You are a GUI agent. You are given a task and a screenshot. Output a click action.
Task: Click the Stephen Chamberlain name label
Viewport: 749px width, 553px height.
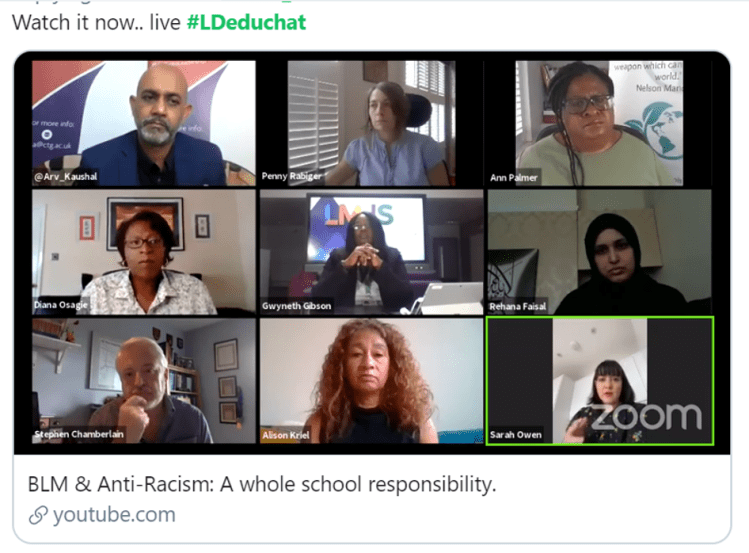(x=79, y=434)
